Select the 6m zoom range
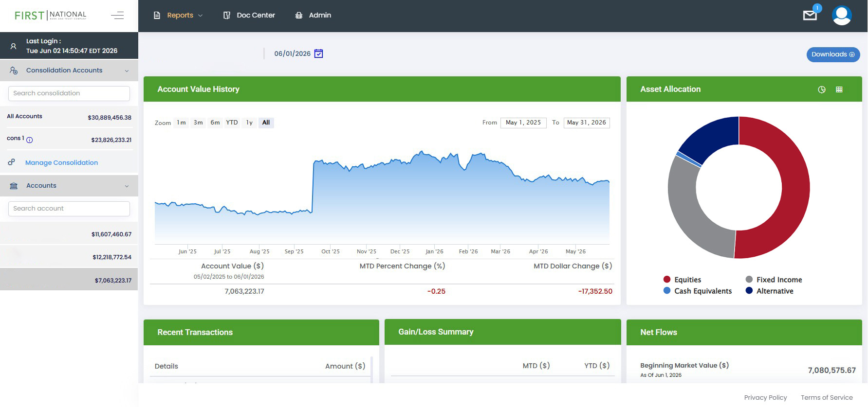 tap(215, 123)
